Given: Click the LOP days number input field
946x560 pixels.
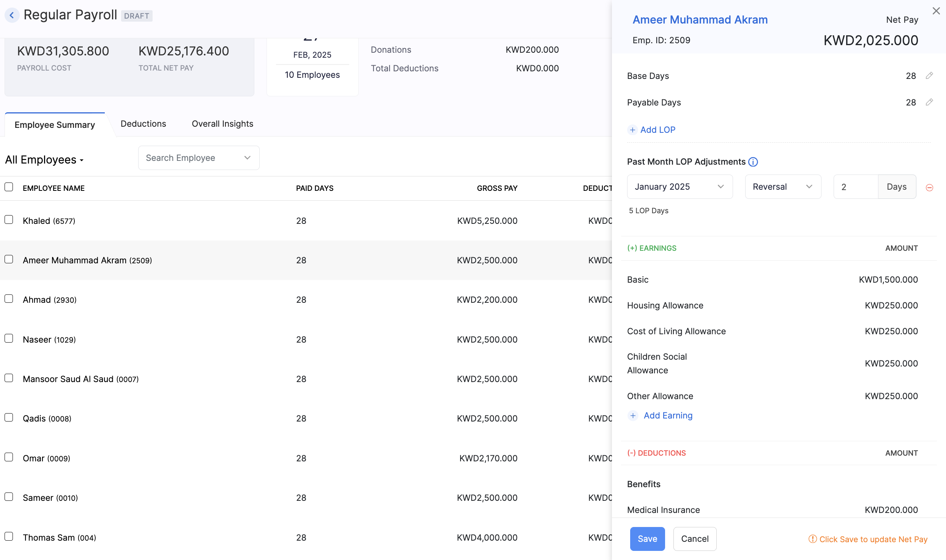Looking at the screenshot, I should (855, 186).
